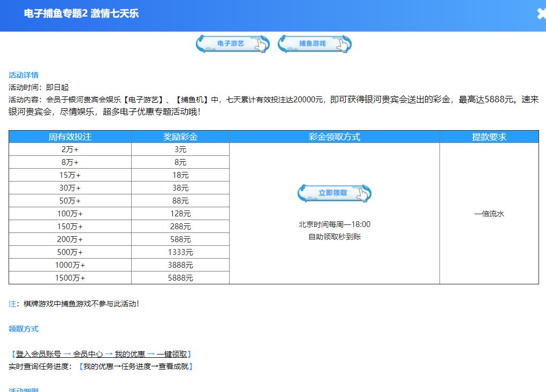Screen dimensions: 546x392
Task: Click the 彩金领取方式 column header
Action: (334, 137)
